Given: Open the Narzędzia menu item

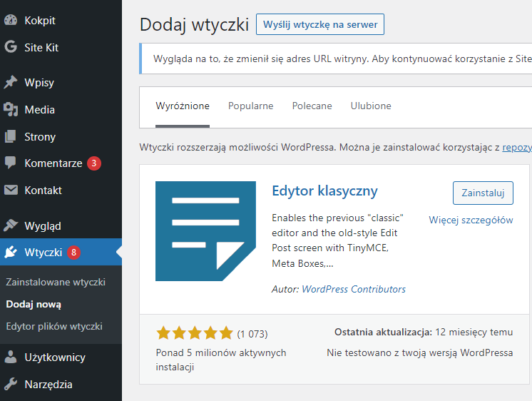Looking at the screenshot, I should tap(61, 385).
